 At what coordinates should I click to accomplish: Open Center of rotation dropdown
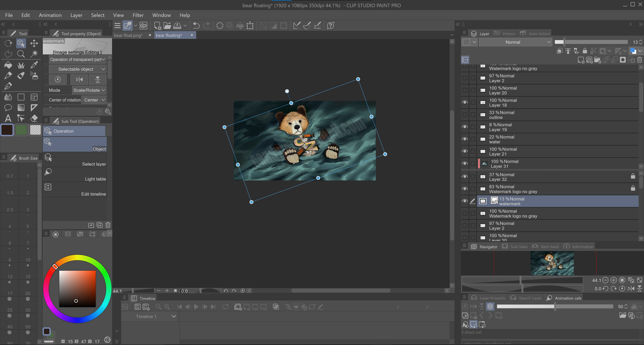point(94,100)
